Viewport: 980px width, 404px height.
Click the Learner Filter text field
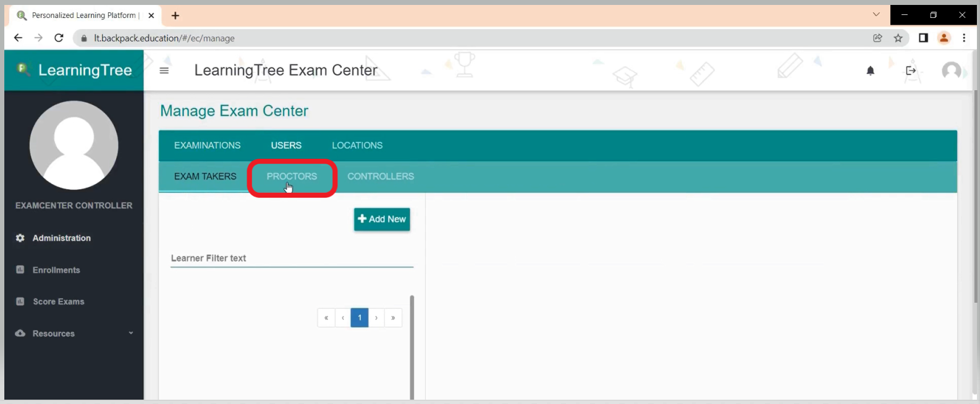[x=292, y=259]
